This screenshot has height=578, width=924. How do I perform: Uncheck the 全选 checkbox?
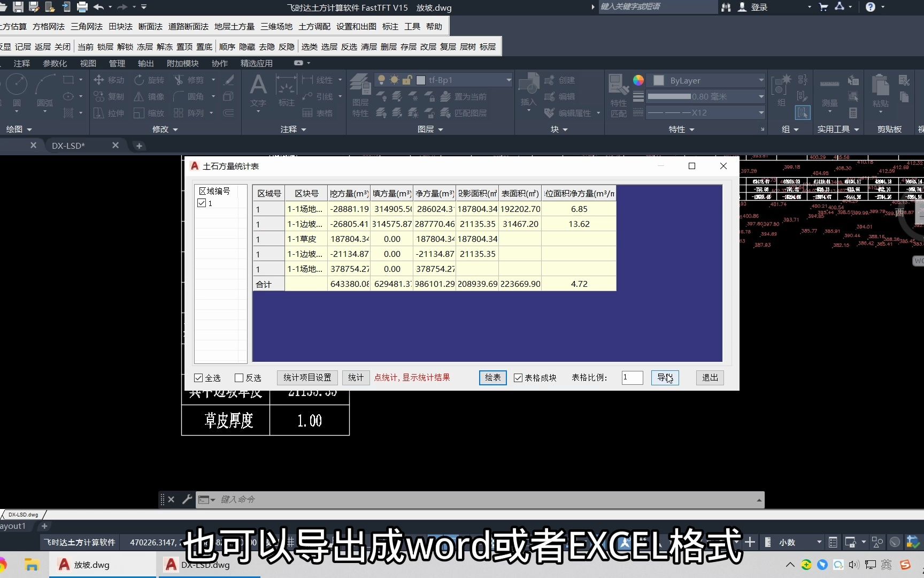198,377
